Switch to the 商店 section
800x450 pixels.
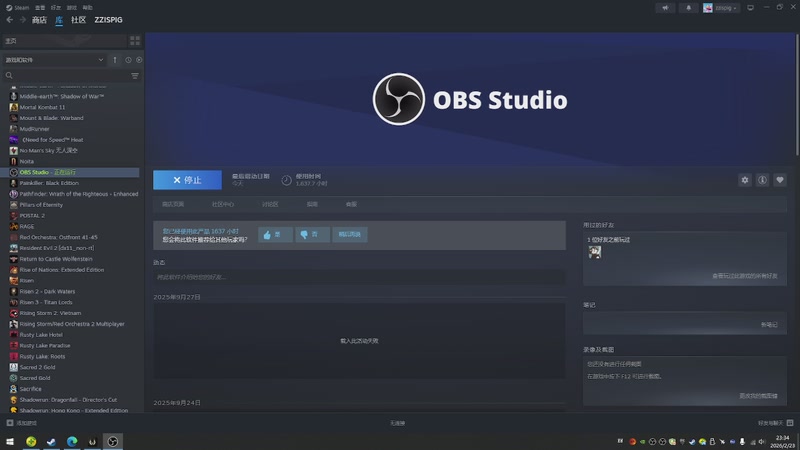(39, 20)
